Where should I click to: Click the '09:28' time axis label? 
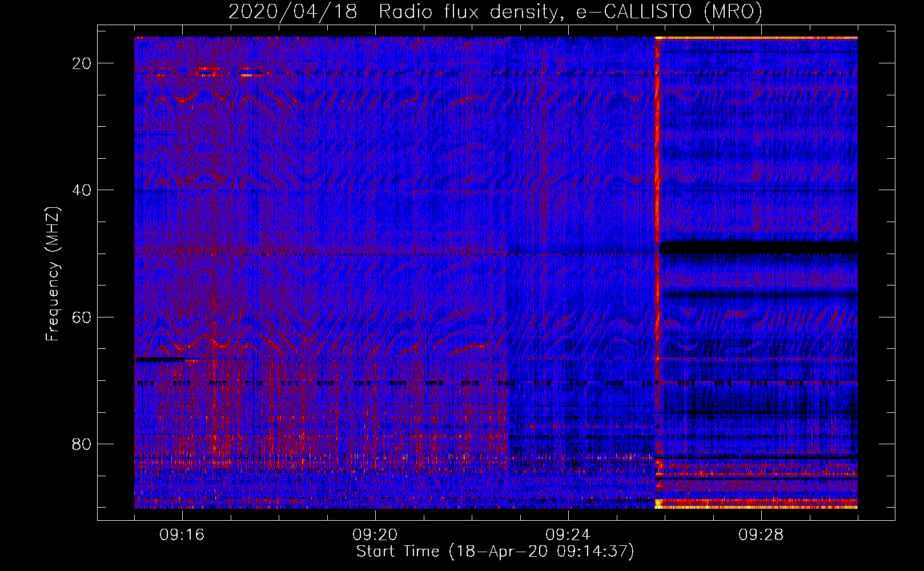click(761, 535)
